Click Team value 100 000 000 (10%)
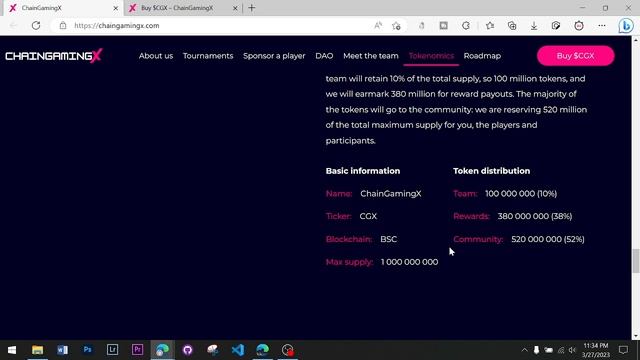This screenshot has height=360, width=640. (x=521, y=194)
